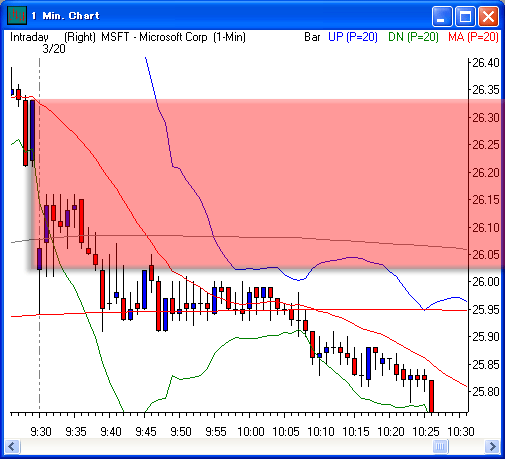Close the 1 Min. Chart window
The width and height of the screenshot is (505, 459).
click(x=488, y=16)
